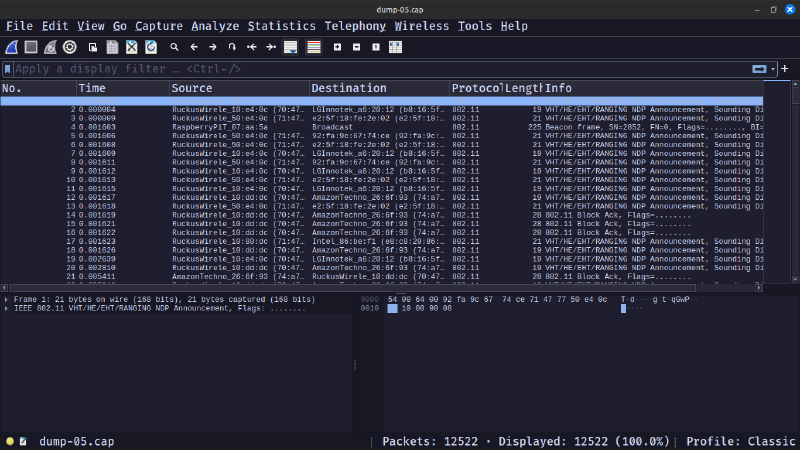Select hex bytes on row 0000

(497, 299)
